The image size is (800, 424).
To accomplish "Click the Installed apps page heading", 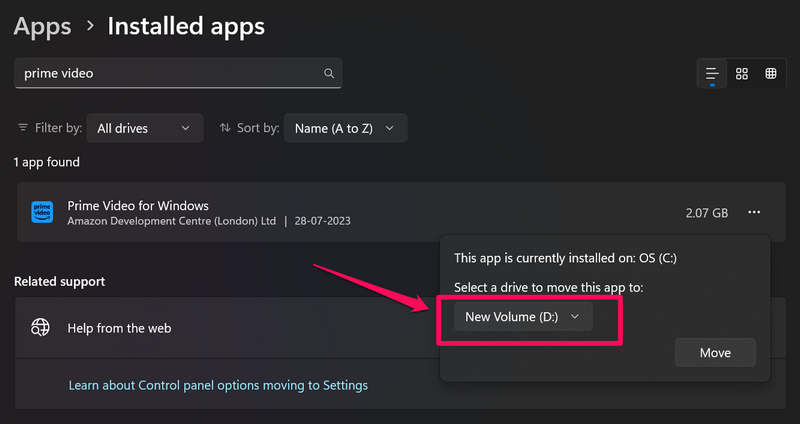I will coord(186,26).
